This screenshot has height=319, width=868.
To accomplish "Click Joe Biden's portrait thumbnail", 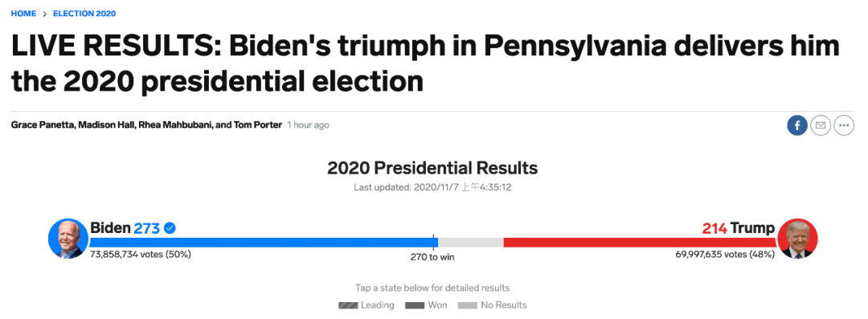I will click(x=68, y=239).
